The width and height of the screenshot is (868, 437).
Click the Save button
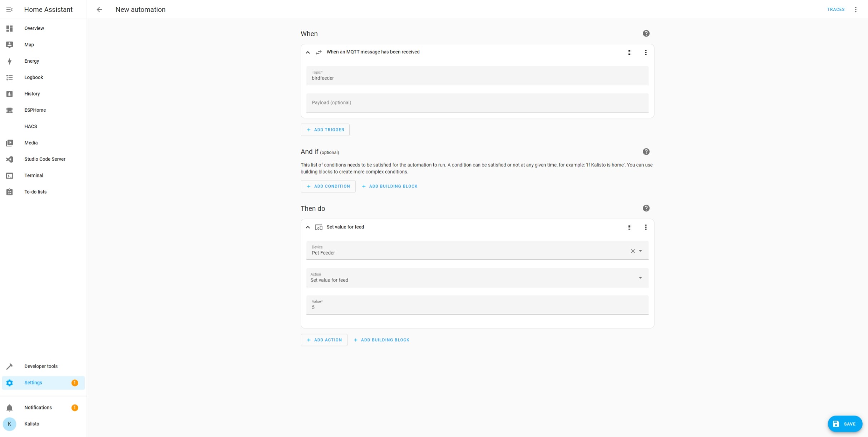(844, 424)
